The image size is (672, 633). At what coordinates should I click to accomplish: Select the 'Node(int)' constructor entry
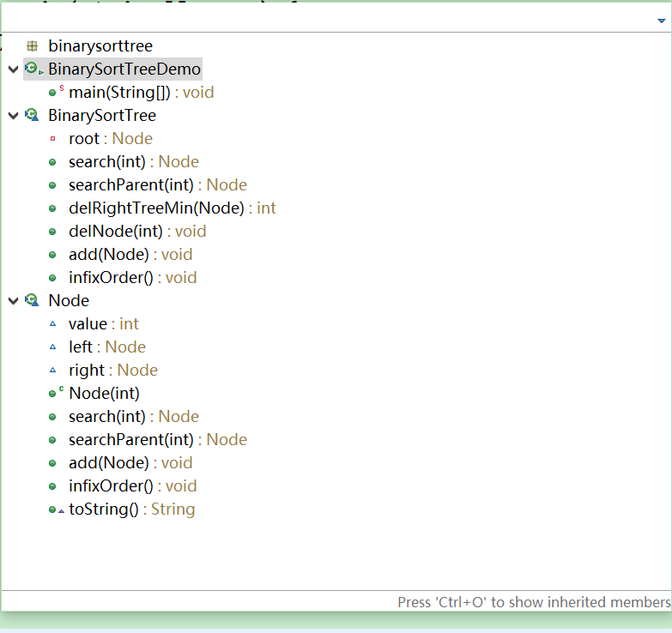point(104,393)
